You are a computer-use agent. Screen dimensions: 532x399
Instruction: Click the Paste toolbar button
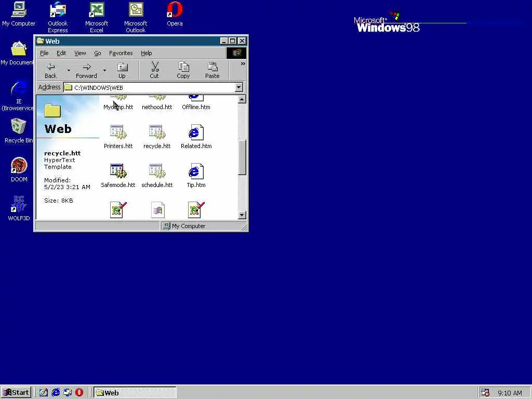(x=212, y=71)
